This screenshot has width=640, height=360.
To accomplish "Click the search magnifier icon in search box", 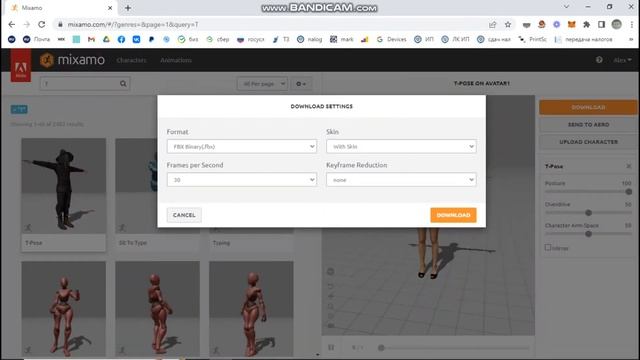I will tap(123, 84).
